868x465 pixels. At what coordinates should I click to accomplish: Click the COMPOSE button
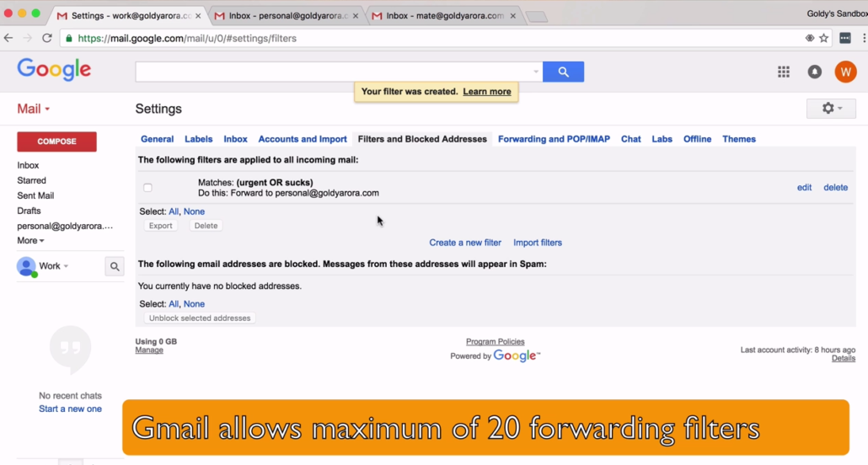tap(57, 142)
